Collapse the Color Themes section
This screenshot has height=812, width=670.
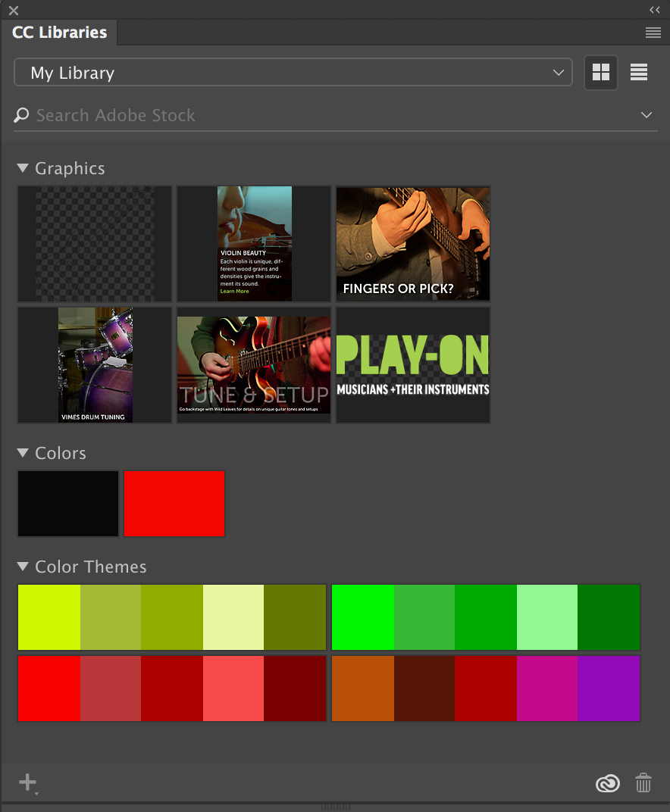point(22,567)
